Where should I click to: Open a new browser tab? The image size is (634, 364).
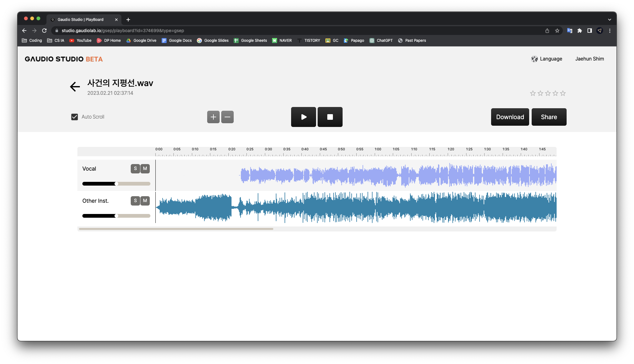[128, 20]
